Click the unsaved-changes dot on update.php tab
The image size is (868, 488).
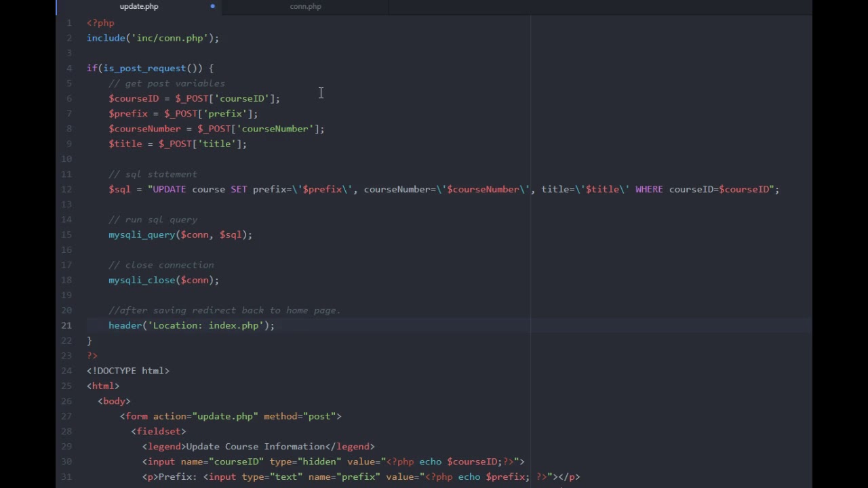tap(212, 6)
